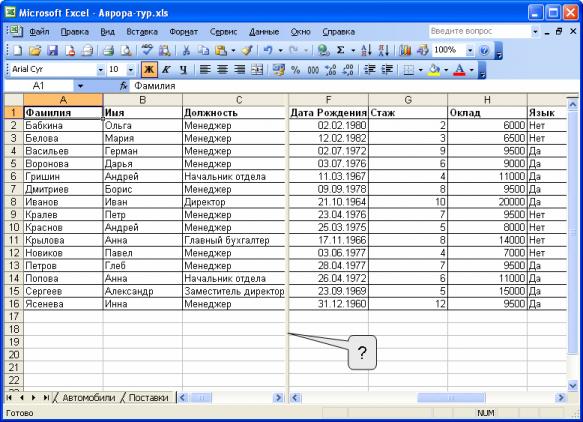
Task: Open Excel Help with the question mark icon
Action: click(484, 50)
